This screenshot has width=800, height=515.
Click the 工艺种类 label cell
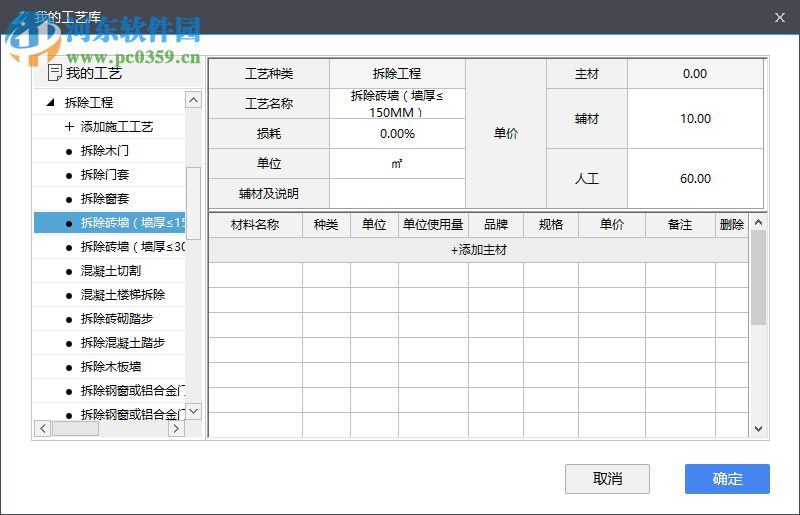pos(269,73)
